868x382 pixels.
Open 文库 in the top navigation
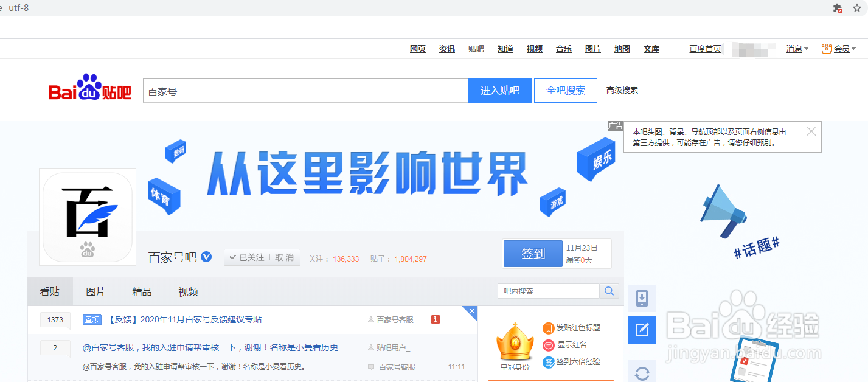[651, 49]
